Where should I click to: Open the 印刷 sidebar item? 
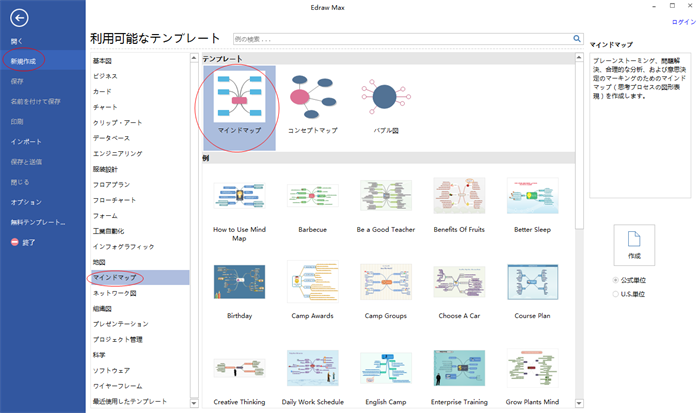coord(17,121)
